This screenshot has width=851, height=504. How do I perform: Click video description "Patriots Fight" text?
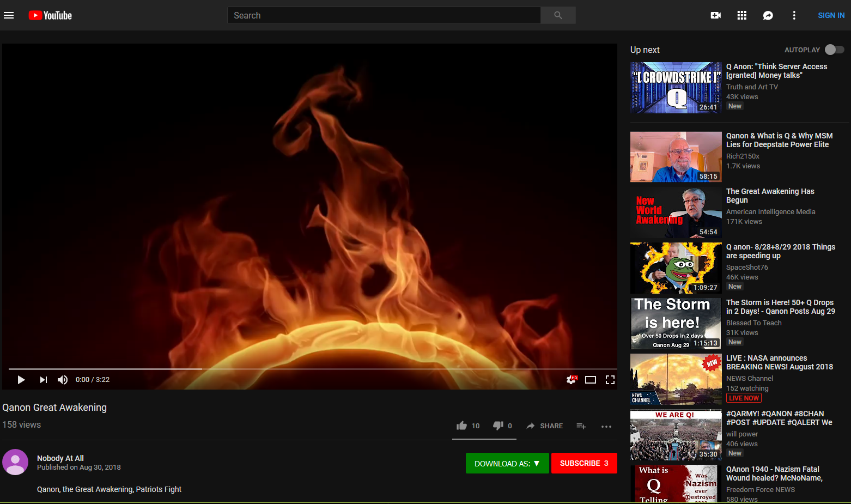click(x=159, y=489)
